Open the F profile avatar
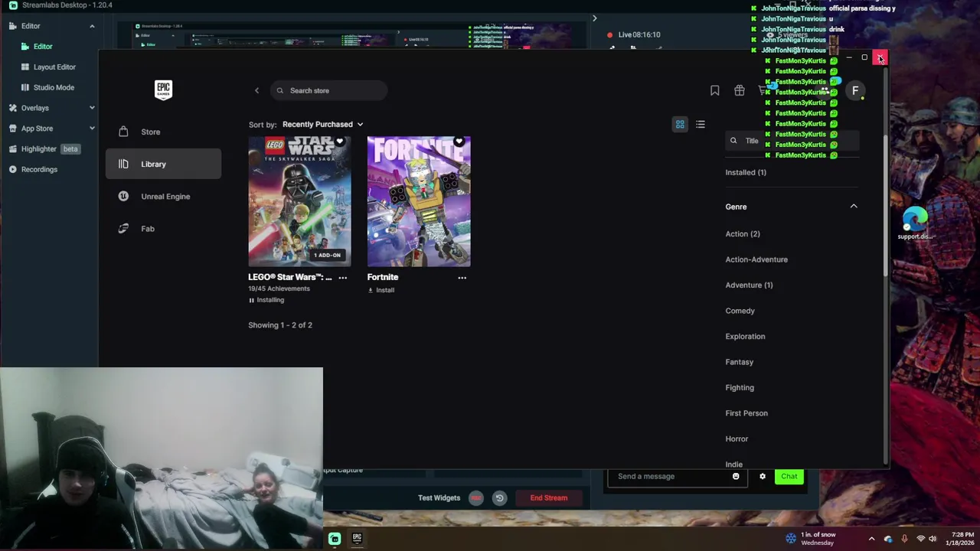The image size is (980, 551). pyautogui.click(x=855, y=90)
